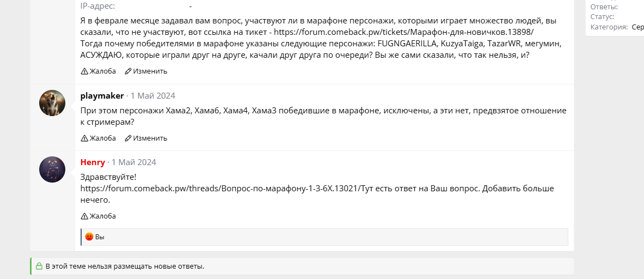The image size is (644, 279).
Task: Click the 1 Май 2024 date on playmaker's post
Action: (153, 96)
